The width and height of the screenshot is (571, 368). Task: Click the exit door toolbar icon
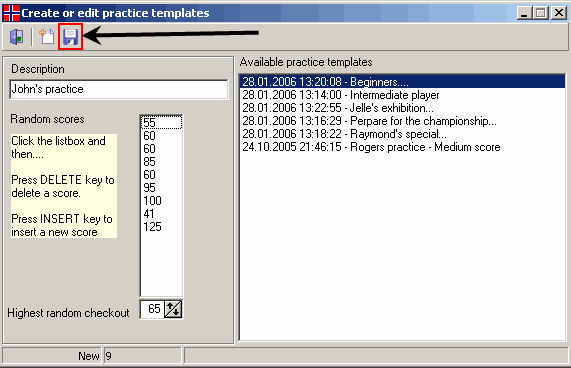coord(16,37)
